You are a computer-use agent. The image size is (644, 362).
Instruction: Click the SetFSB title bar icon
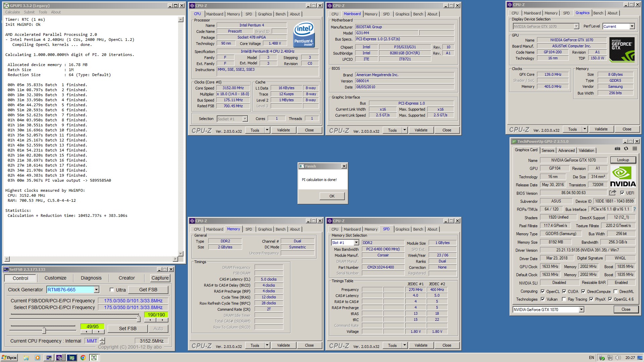pos(6,269)
